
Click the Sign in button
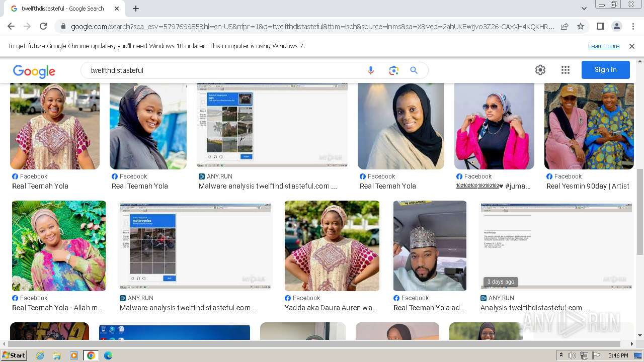tap(606, 70)
